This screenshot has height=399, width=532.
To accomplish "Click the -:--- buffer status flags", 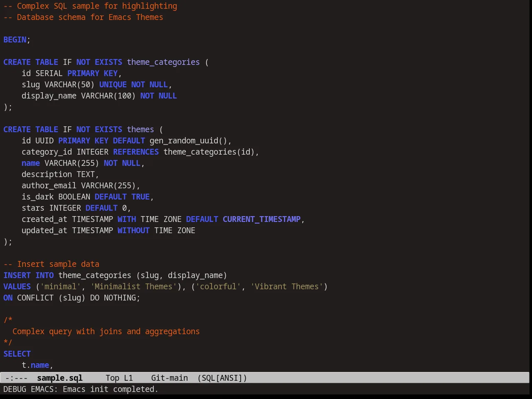I will 17,378.
